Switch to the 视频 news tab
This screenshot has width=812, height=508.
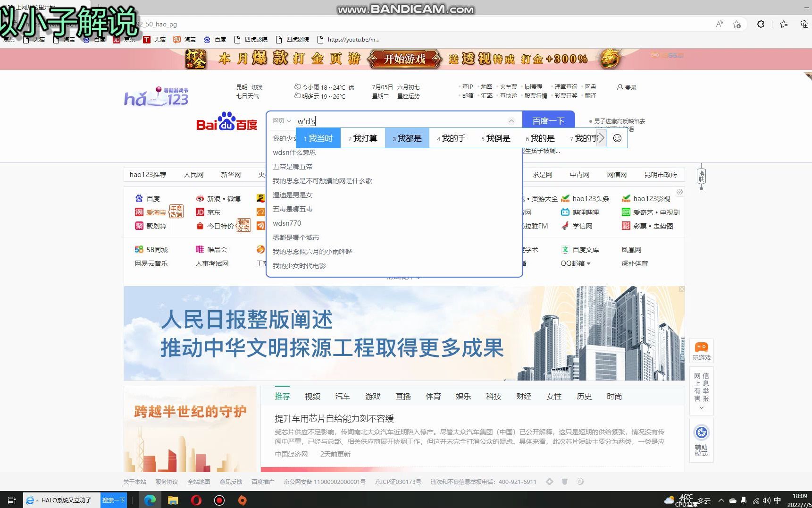click(x=312, y=397)
